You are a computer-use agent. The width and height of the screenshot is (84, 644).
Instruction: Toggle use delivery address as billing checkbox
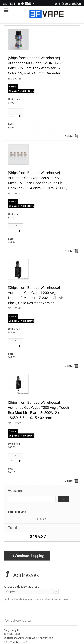tap(5, 599)
